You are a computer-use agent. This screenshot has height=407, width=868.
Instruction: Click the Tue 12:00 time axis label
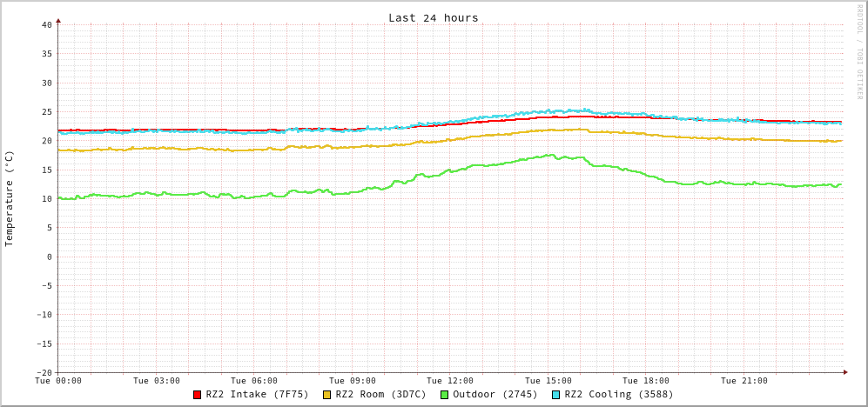click(450, 381)
